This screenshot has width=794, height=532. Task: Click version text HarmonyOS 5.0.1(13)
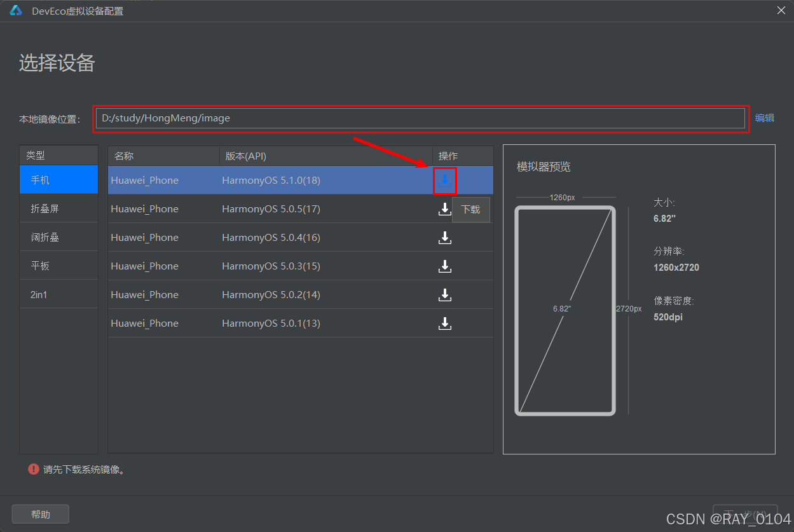271,324
